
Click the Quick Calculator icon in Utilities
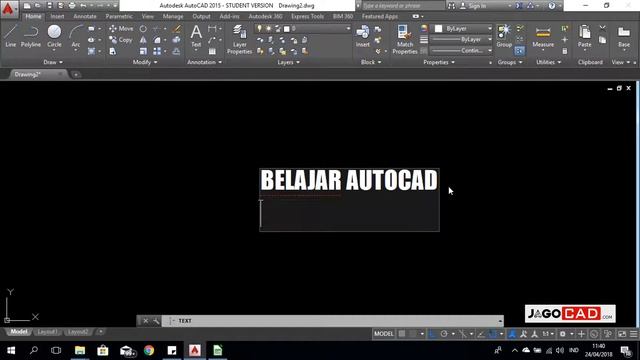click(565, 51)
